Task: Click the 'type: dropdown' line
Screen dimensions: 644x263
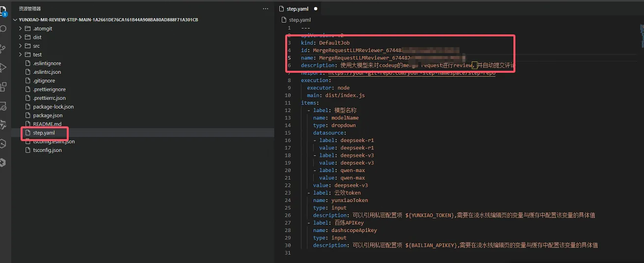Action: pyautogui.click(x=334, y=125)
